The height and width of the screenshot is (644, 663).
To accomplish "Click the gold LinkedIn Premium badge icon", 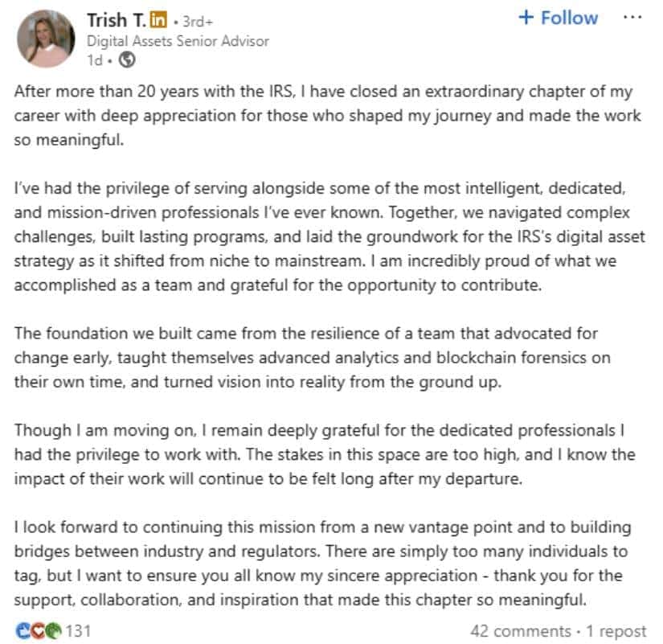I will click(x=158, y=19).
